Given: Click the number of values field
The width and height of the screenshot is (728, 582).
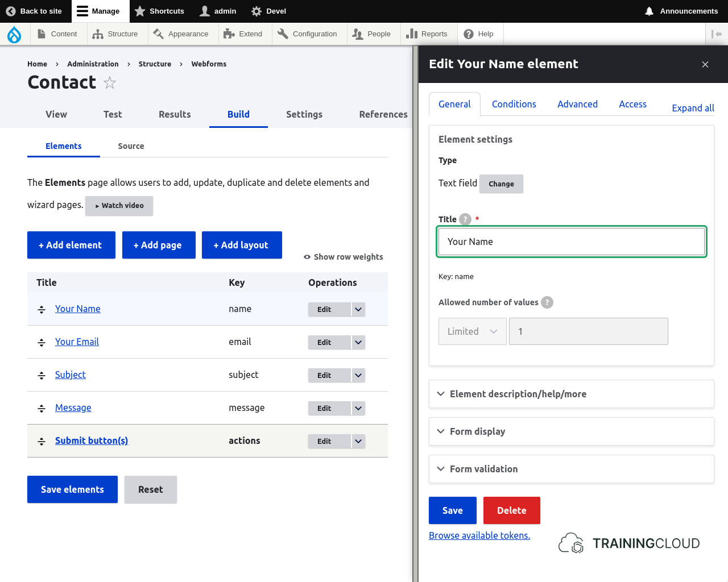Looking at the screenshot, I should tap(589, 331).
